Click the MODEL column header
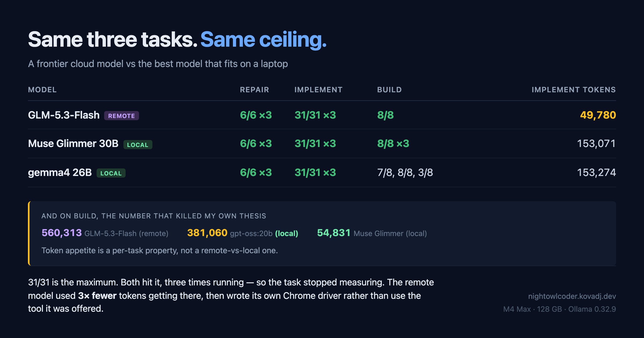 point(42,90)
